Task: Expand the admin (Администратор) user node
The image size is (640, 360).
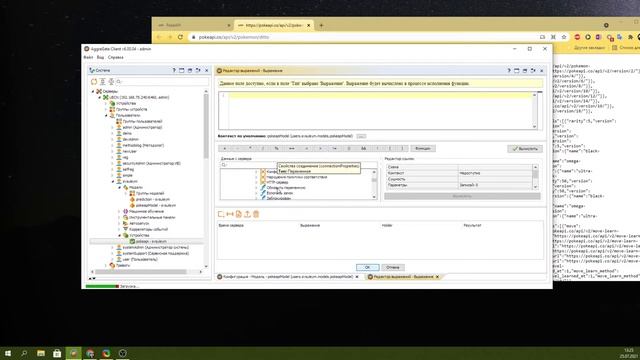Action: (113, 127)
